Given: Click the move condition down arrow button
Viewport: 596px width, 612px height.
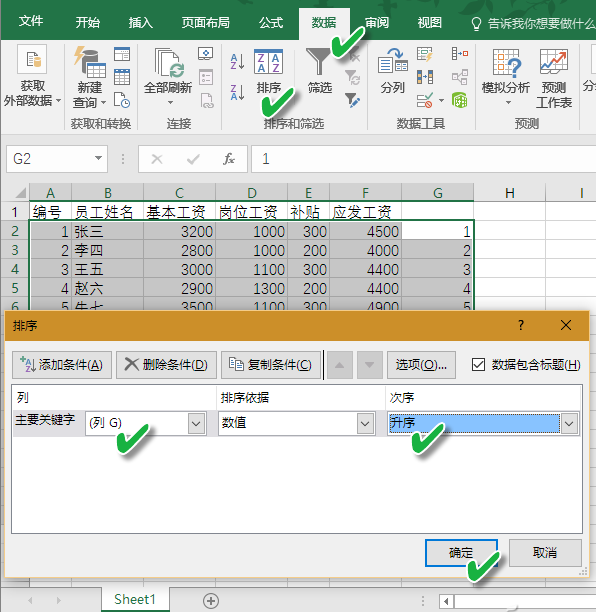Looking at the screenshot, I should tap(370, 365).
